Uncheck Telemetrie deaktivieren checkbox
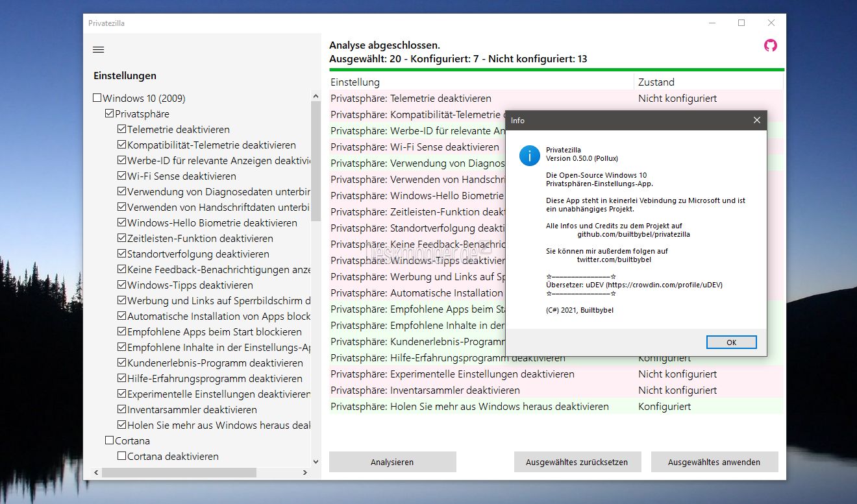Screen dimensions: 857x504 [121, 130]
